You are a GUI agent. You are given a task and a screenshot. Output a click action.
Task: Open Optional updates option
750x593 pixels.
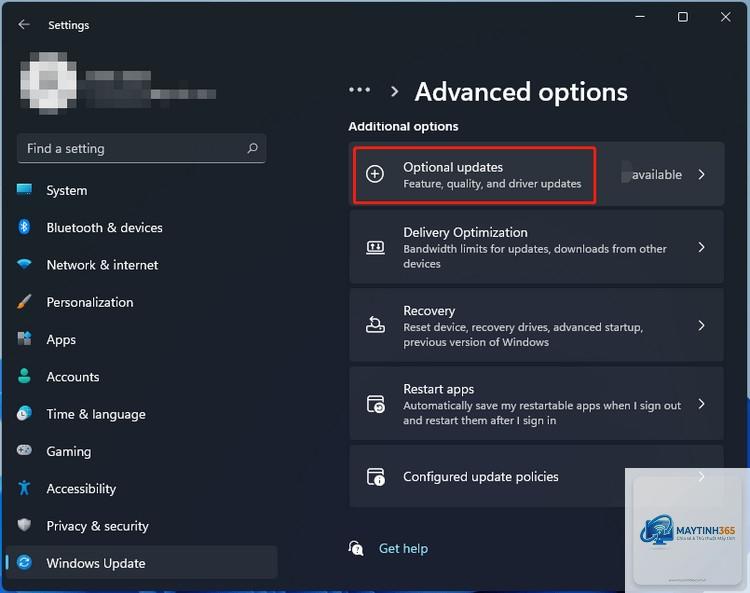click(x=536, y=174)
